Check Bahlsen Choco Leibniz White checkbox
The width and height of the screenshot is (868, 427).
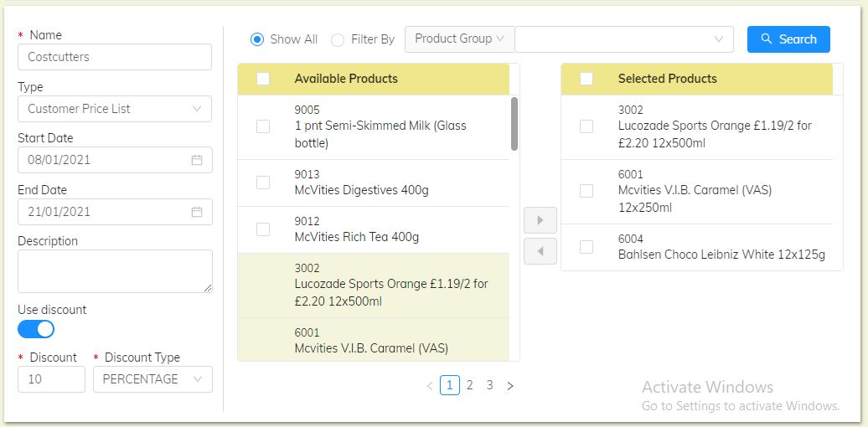[586, 247]
